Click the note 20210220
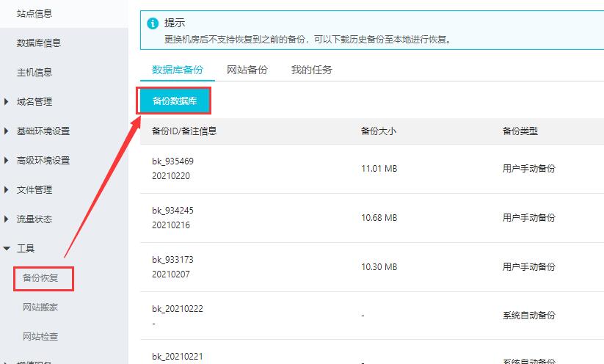The width and height of the screenshot is (604, 364). 171,176
